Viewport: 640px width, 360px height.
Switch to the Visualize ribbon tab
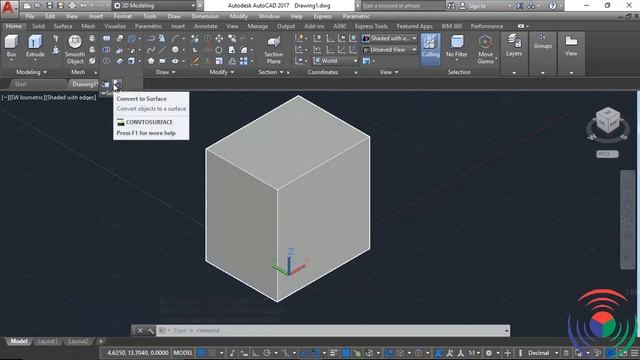[115, 26]
